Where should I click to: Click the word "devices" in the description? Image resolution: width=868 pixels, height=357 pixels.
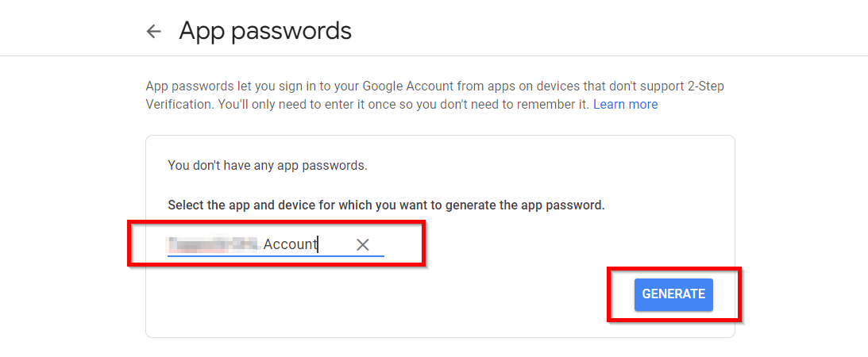[x=545, y=86]
